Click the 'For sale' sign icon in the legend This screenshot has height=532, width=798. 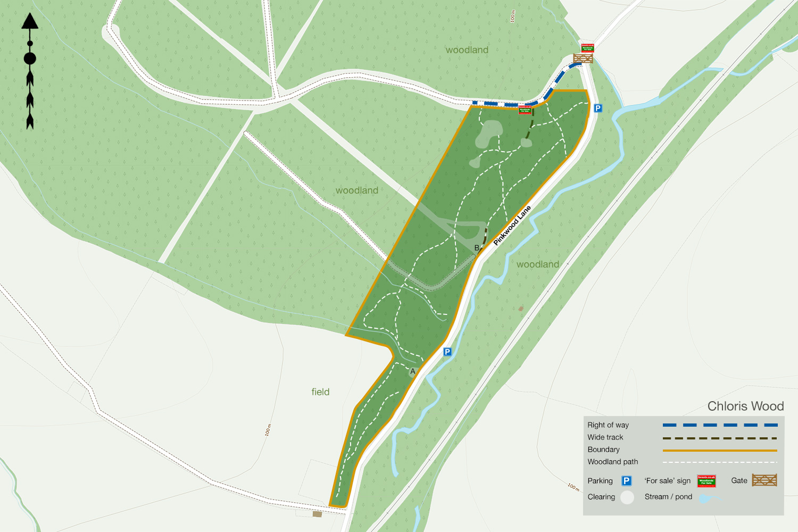(x=706, y=481)
